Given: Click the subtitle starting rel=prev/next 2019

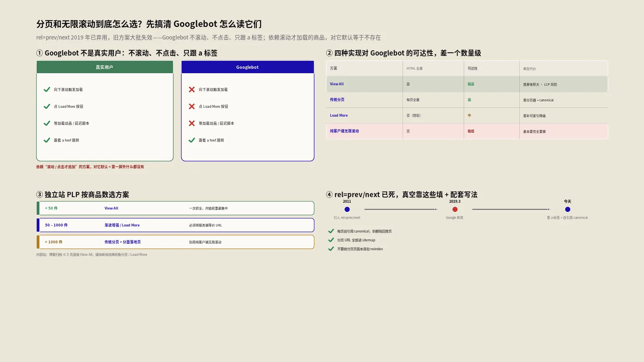Looking at the screenshot, I should (x=208, y=37).
